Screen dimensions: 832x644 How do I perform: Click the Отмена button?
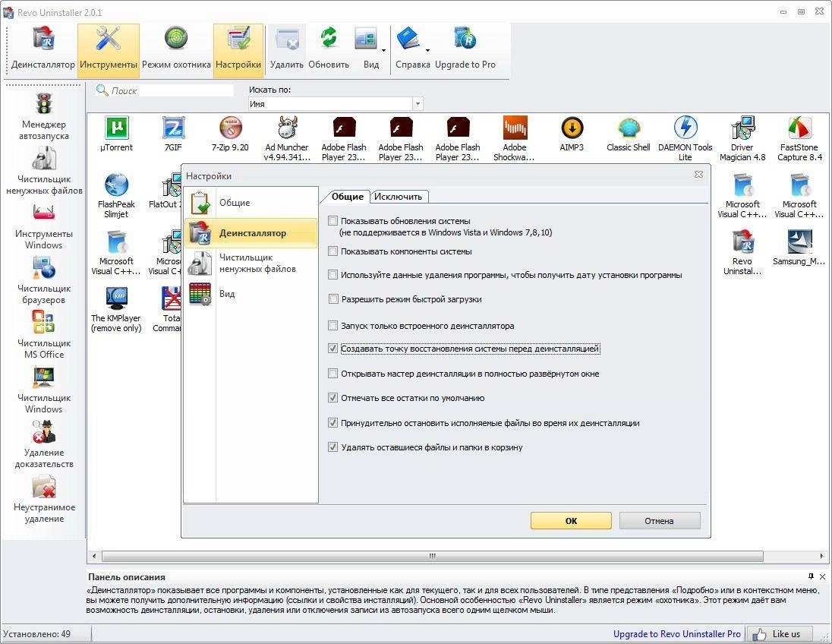click(x=660, y=521)
